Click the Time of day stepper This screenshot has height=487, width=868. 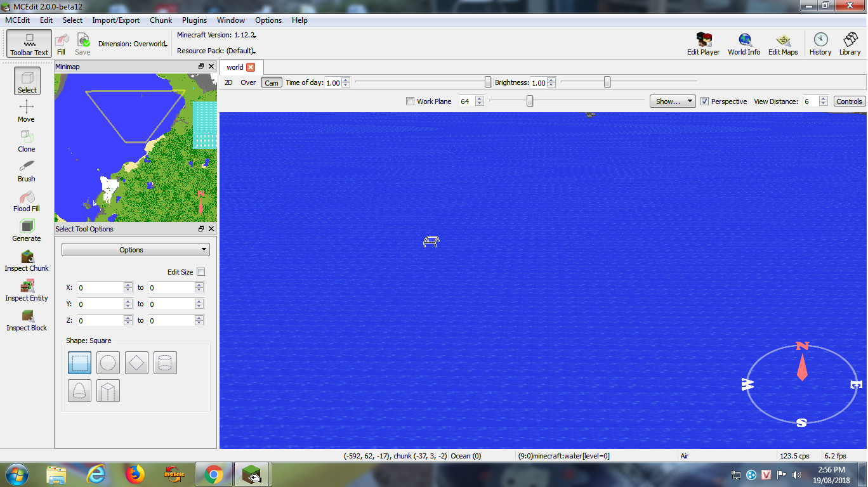346,82
